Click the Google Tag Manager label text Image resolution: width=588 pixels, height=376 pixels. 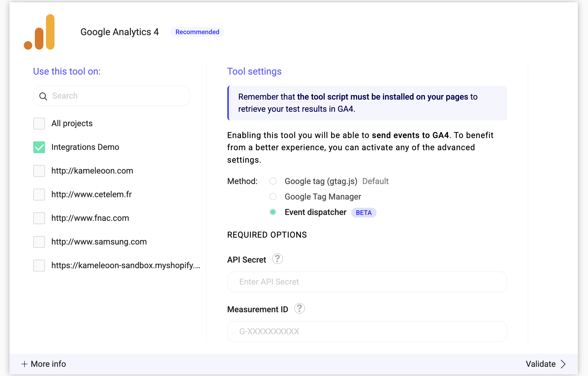point(323,197)
